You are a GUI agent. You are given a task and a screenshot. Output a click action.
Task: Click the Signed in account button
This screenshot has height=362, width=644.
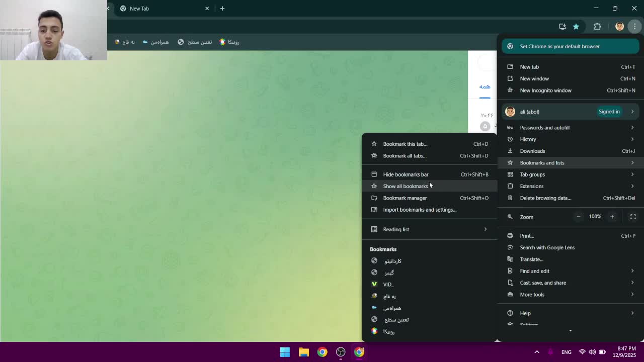point(609,112)
